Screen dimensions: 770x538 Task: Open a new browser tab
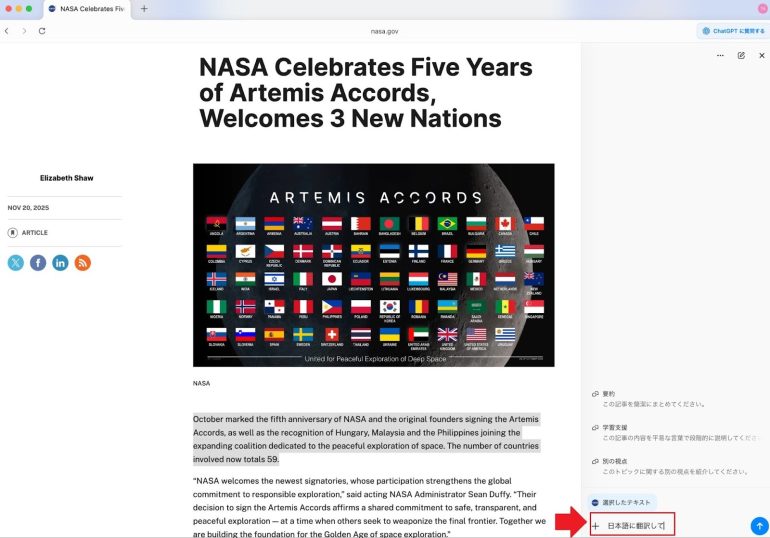coord(143,9)
